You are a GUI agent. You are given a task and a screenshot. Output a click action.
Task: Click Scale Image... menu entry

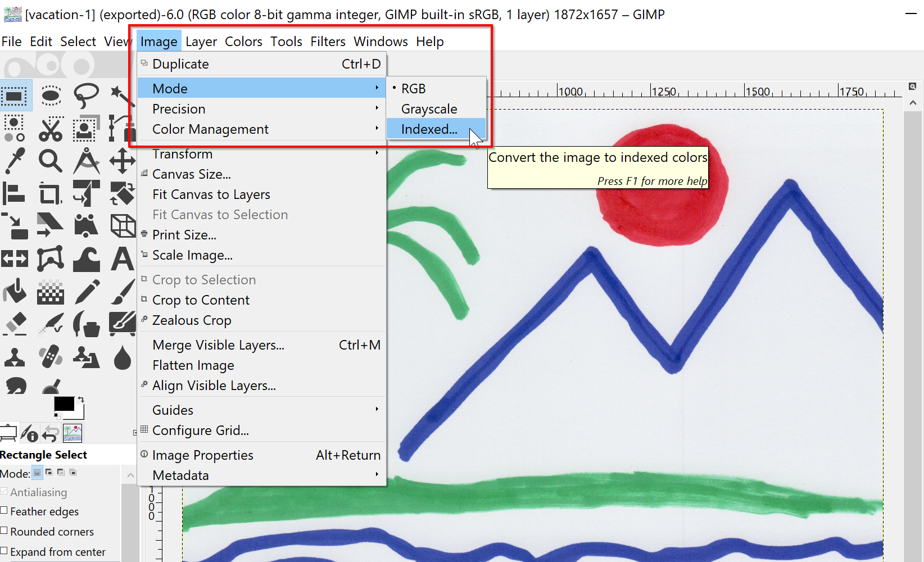[192, 255]
